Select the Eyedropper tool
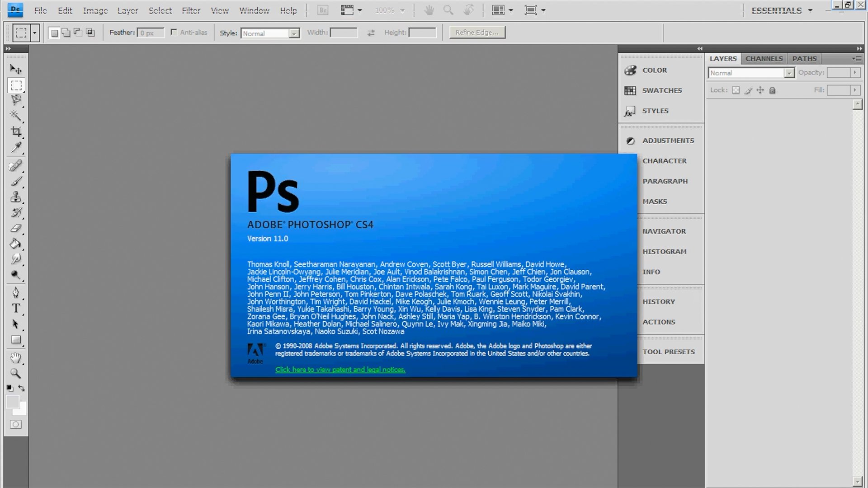This screenshot has width=868, height=488. [16, 147]
